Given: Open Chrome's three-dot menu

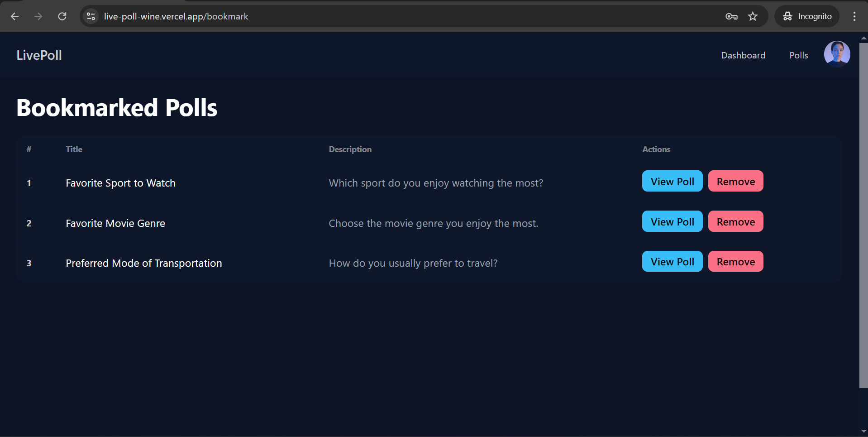Looking at the screenshot, I should coord(854,16).
